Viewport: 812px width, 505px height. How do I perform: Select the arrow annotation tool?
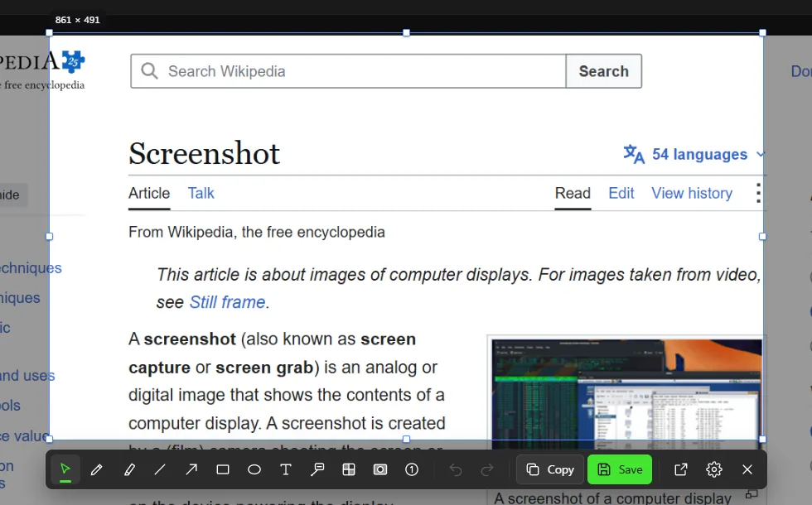(191, 469)
